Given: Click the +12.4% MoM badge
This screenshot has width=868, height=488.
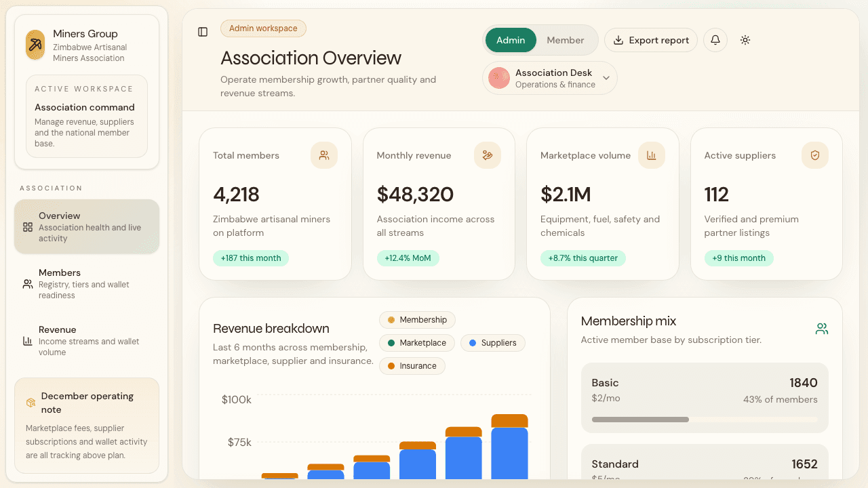Looking at the screenshot, I should click(408, 258).
